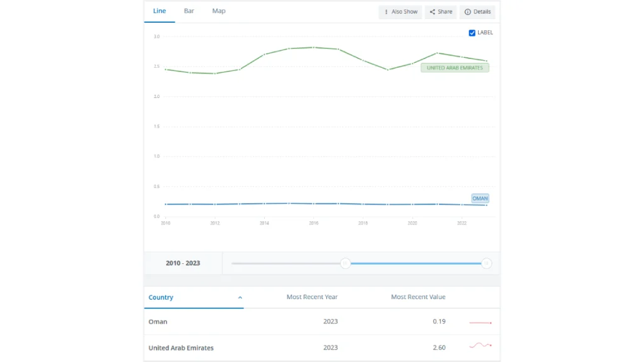Open the Also Show options menu
The height and width of the screenshot is (362, 644).
pos(401,12)
